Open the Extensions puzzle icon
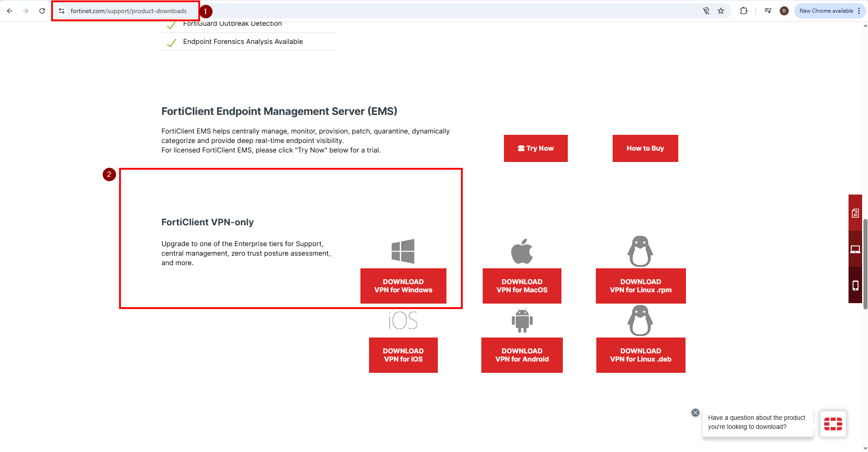 (743, 11)
